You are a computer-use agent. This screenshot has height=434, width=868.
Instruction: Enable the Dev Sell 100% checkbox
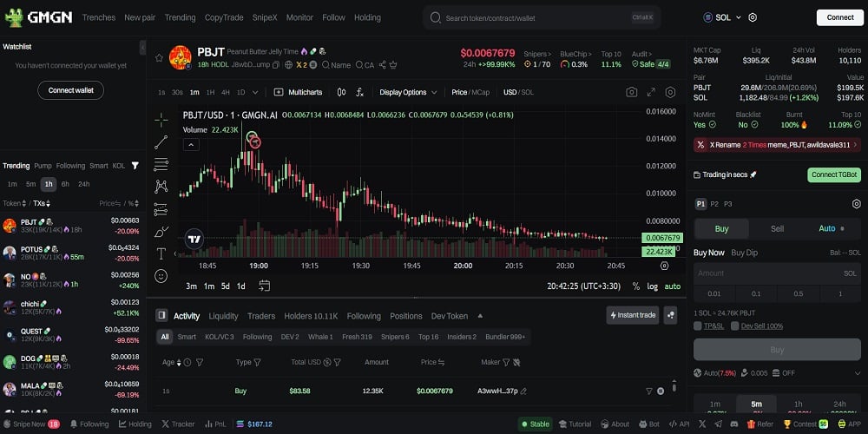pos(734,326)
